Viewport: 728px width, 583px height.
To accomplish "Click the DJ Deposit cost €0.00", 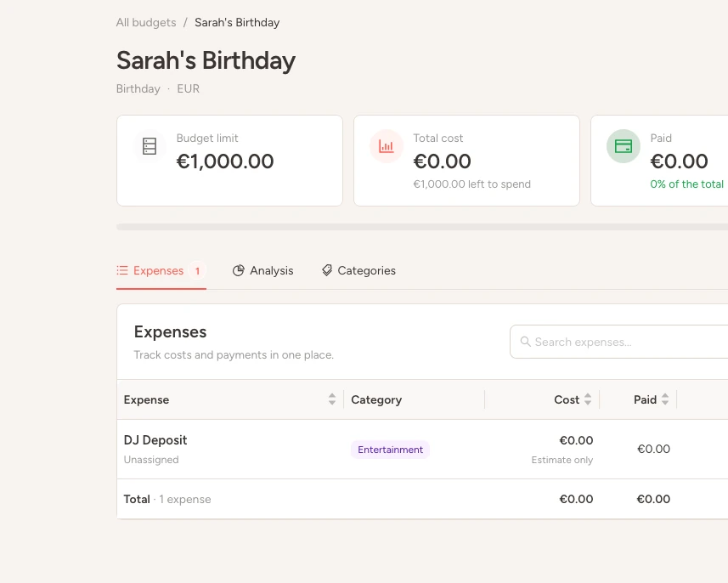I will point(576,440).
